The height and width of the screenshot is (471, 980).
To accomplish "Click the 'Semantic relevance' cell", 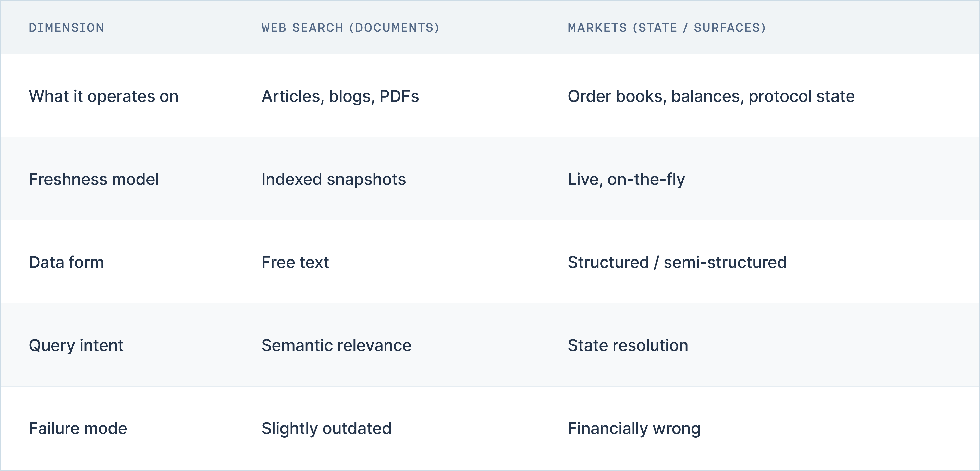I will click(336, 345).
